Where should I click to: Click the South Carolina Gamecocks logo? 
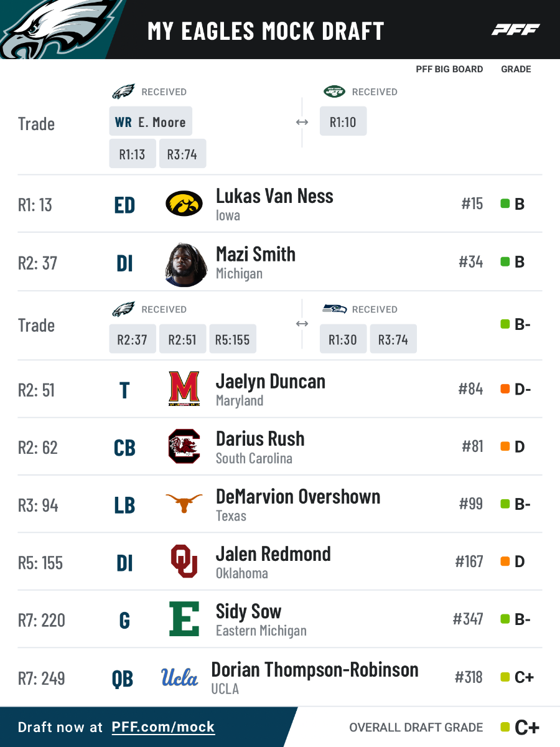184,446
